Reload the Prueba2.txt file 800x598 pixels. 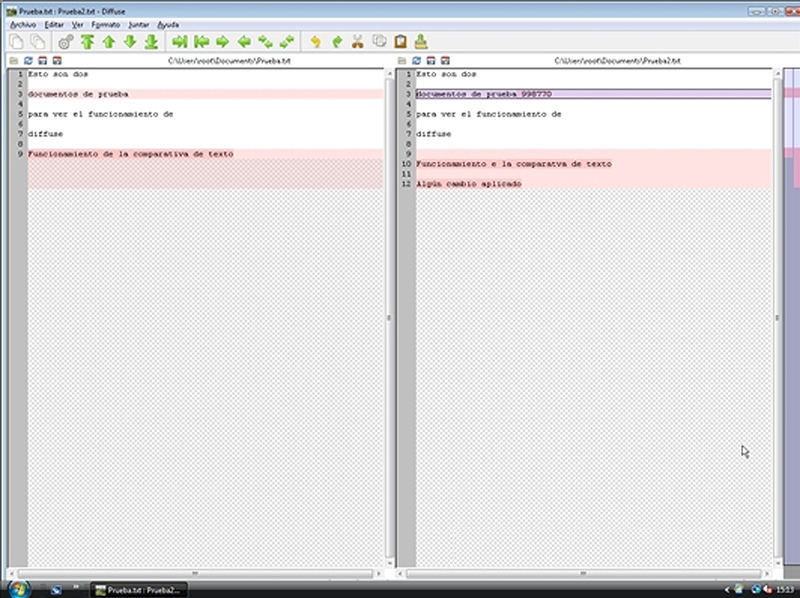coord(417,61)
